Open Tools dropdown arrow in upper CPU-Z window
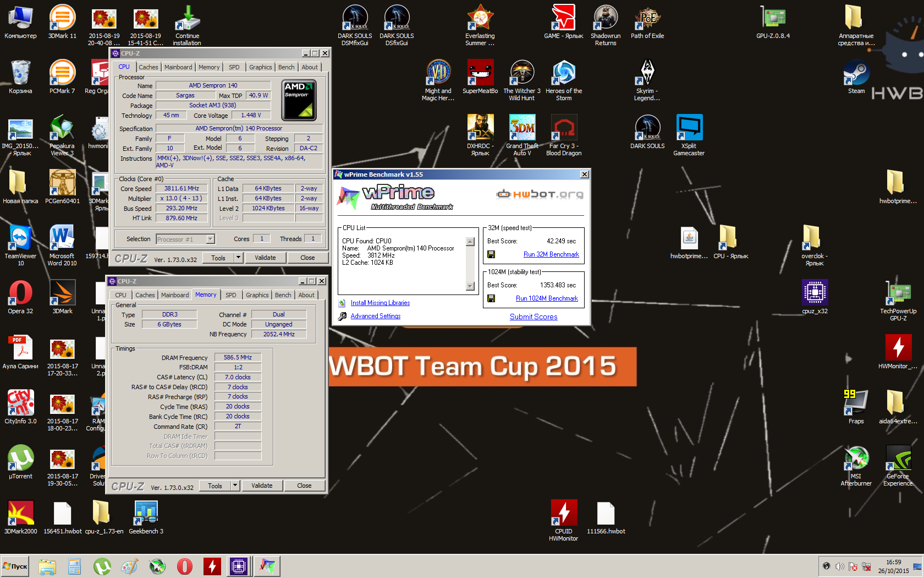 pos(238,258)
